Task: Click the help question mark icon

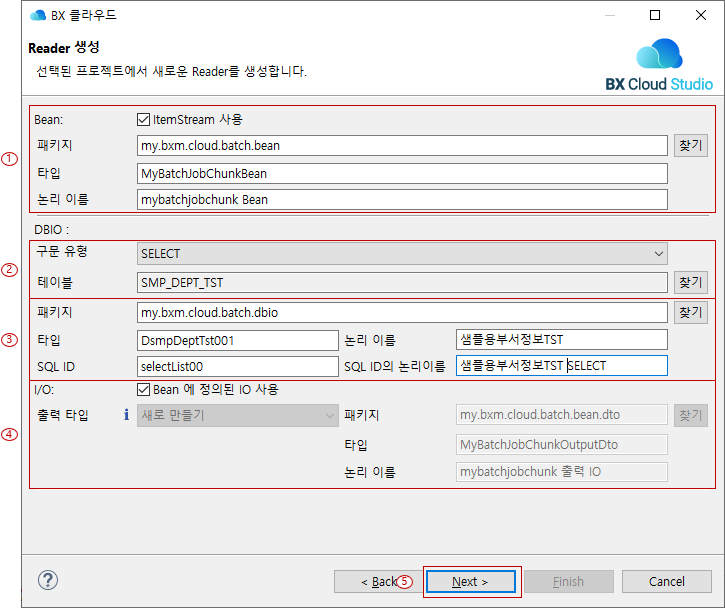Action: point(47,581)
